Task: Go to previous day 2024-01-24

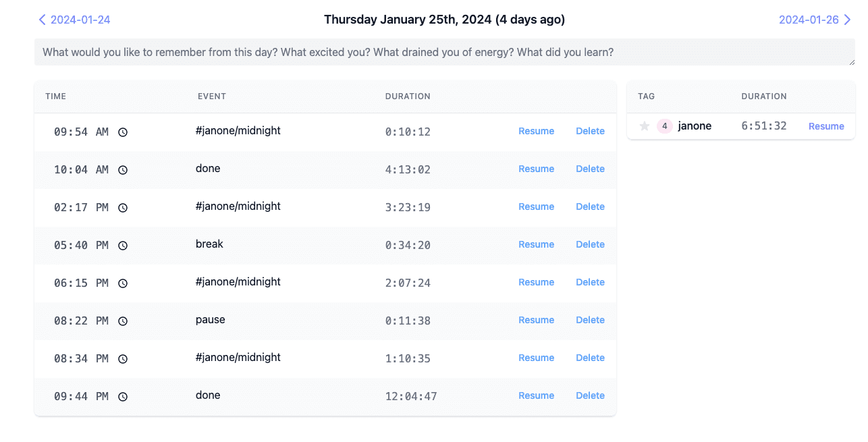Action: [x=74, y=20]
